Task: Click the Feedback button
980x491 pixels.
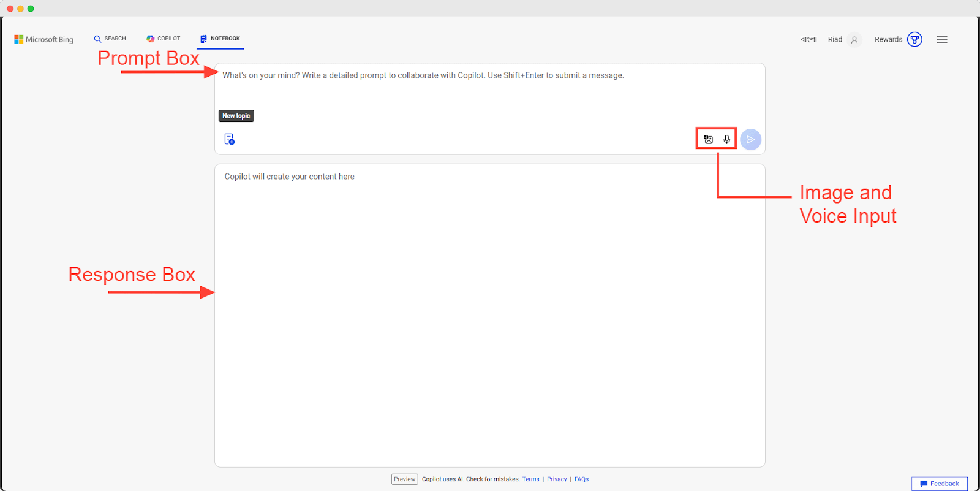Action: (940, 484)
